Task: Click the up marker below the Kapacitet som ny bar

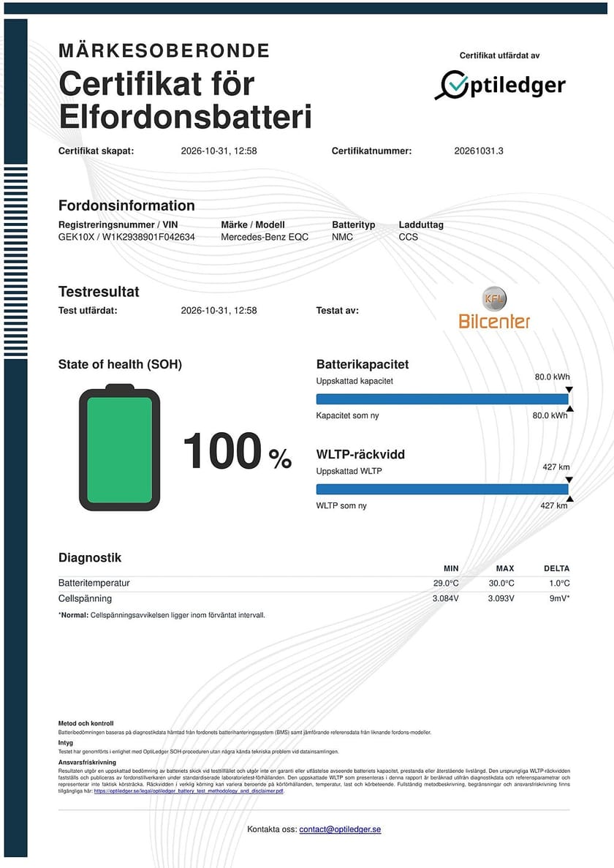Action: (x=569, y=409)
